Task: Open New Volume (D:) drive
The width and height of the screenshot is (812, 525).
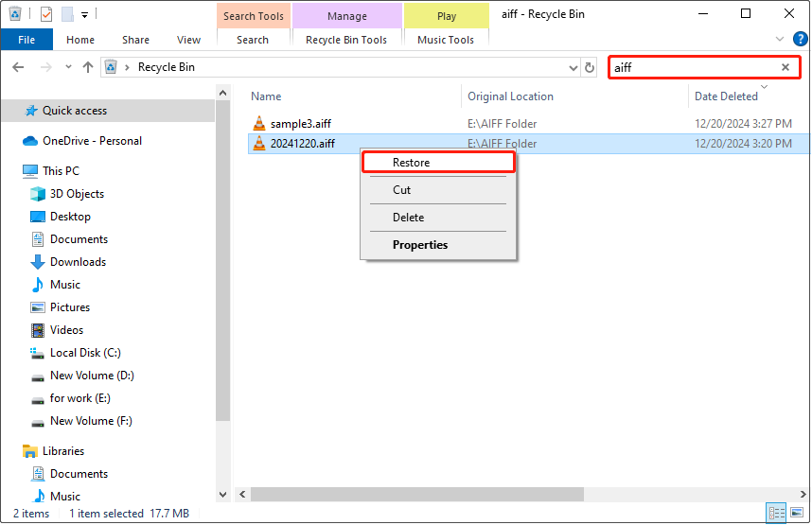Action: (92, 376)
